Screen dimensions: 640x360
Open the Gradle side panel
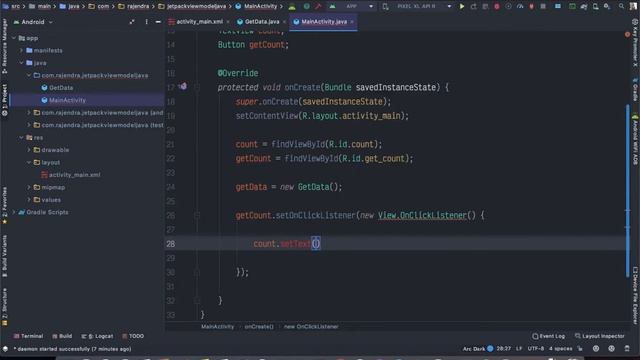point(635,90)
